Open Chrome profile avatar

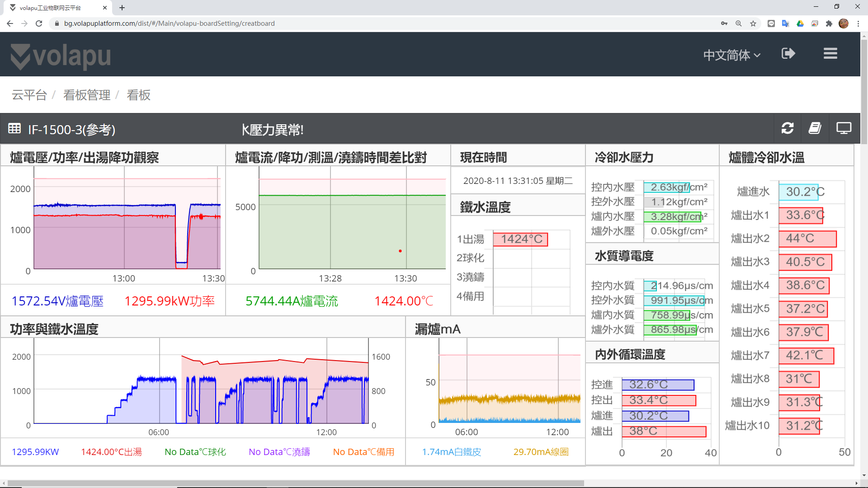[844, 23]
